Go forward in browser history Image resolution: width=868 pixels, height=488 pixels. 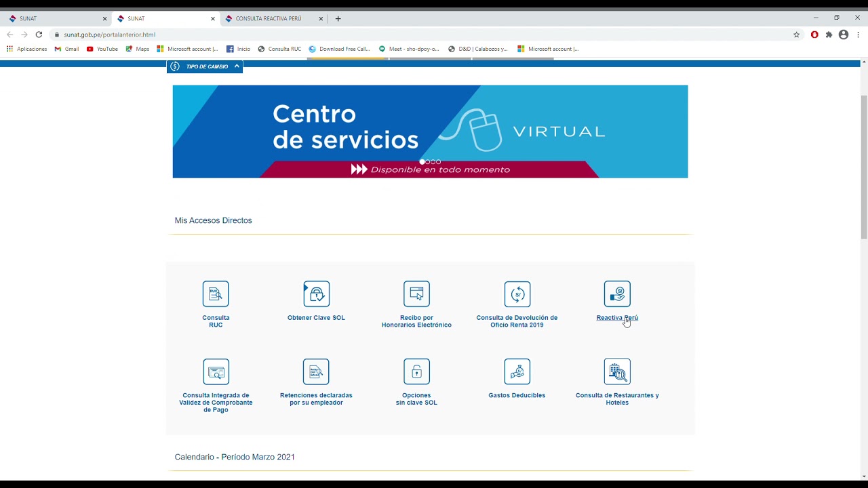pos(24,35)
